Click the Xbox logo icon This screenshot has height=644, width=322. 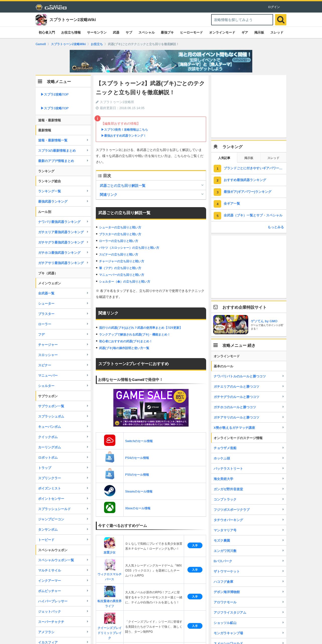pos(110,508)
